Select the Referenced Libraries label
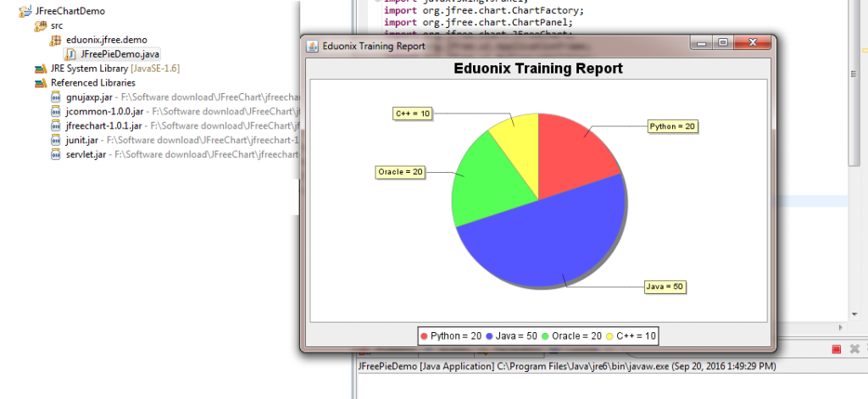This screenshot has height=399, width=868. tap(93, 83)
